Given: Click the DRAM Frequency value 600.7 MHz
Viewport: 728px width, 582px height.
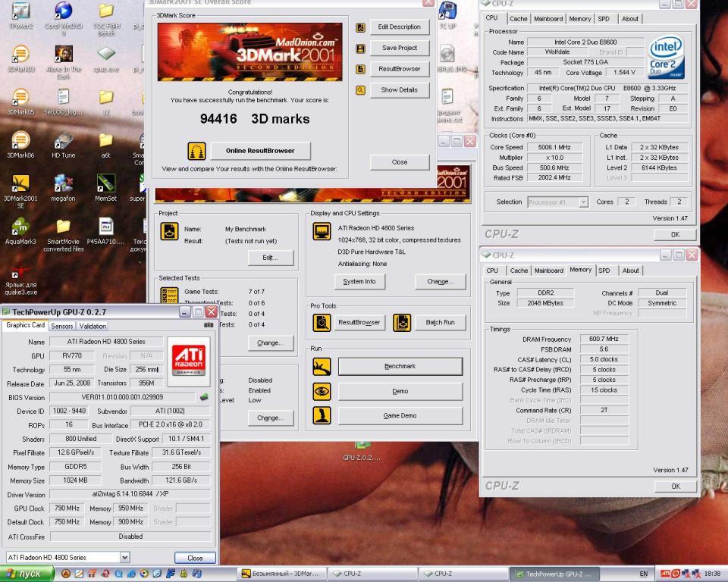Looking at the screenshot, I should (604, 339).
